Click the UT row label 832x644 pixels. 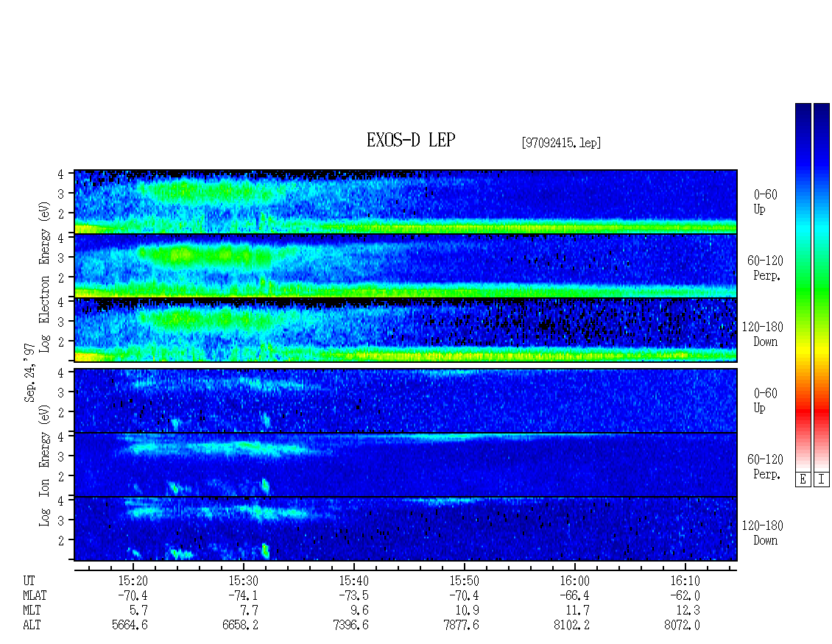click(x=29, y=581)
